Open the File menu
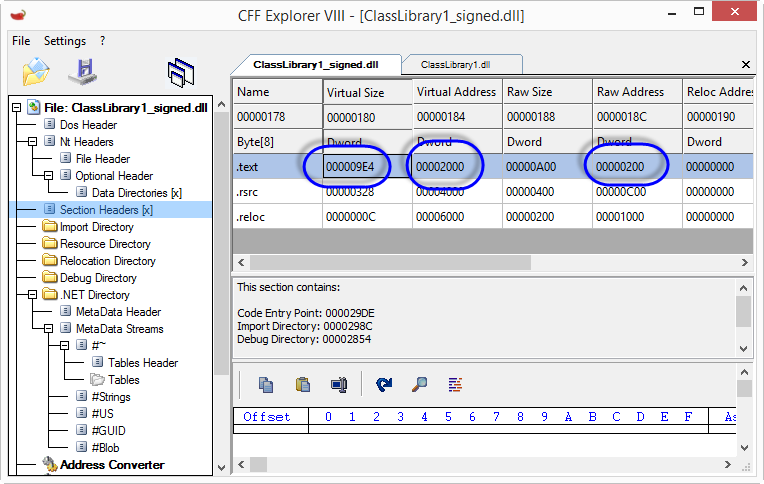This screenshot has height=484, width=764. click(21, 41)
